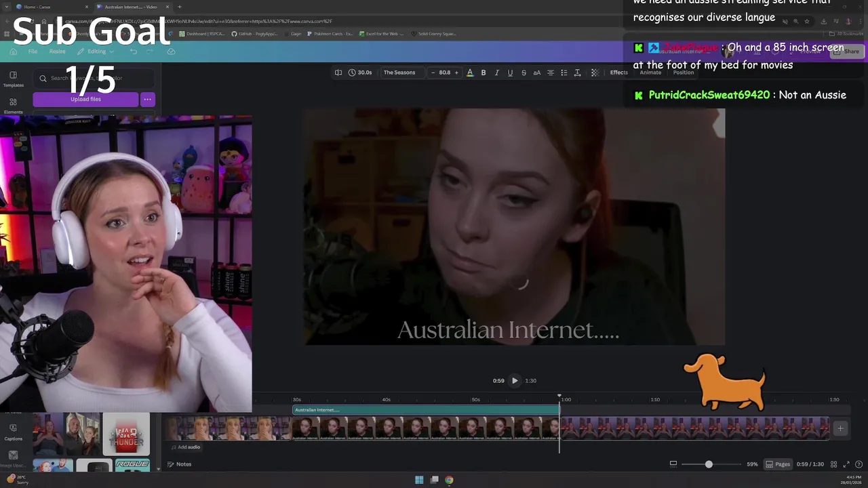
Task: Change text alignment
Action: pos(551,73)
